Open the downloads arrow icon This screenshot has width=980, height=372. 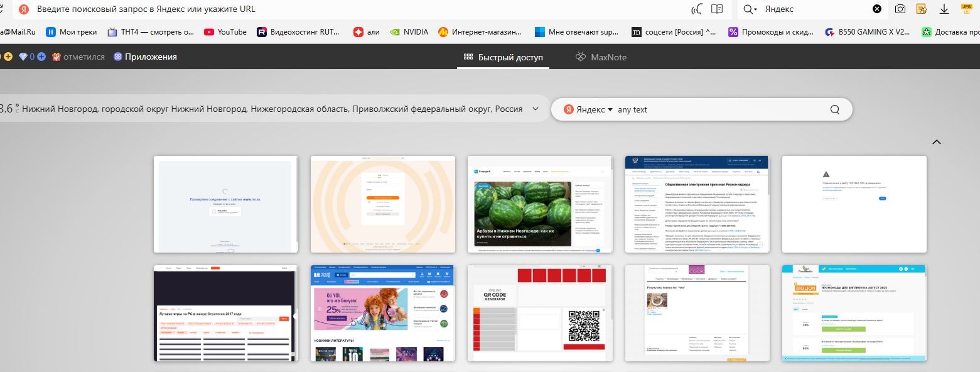944,9
